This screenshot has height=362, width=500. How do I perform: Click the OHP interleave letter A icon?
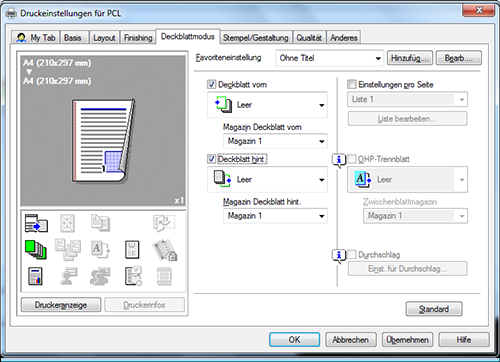363,179
